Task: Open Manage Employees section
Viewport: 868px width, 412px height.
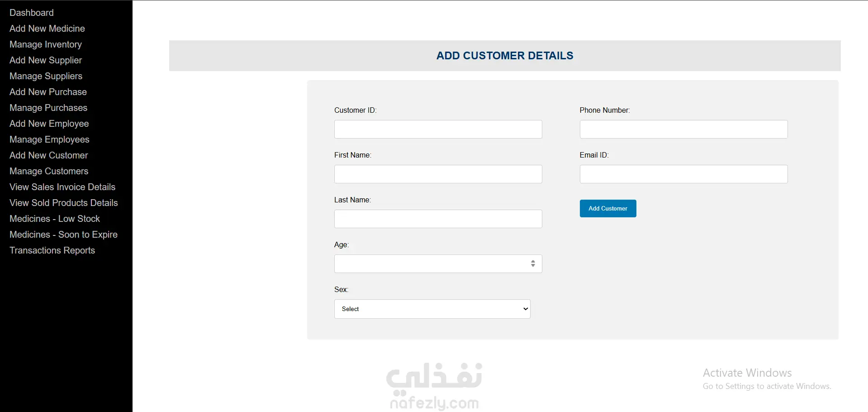Action: point(49,139)
